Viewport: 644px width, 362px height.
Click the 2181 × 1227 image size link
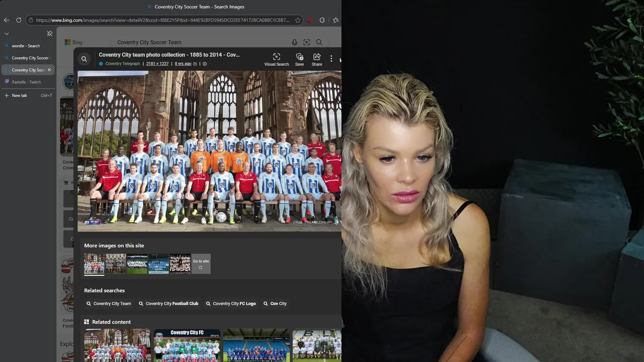point(157,64)
